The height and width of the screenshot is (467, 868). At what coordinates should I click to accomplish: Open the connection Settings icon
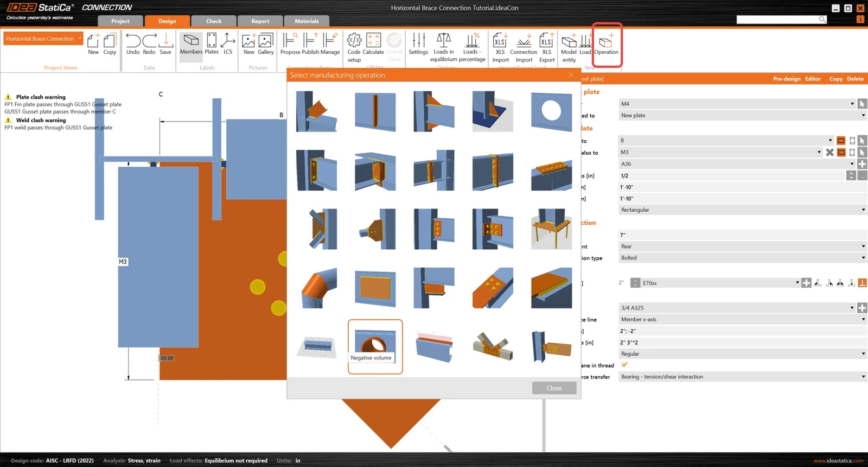[418, 44]
